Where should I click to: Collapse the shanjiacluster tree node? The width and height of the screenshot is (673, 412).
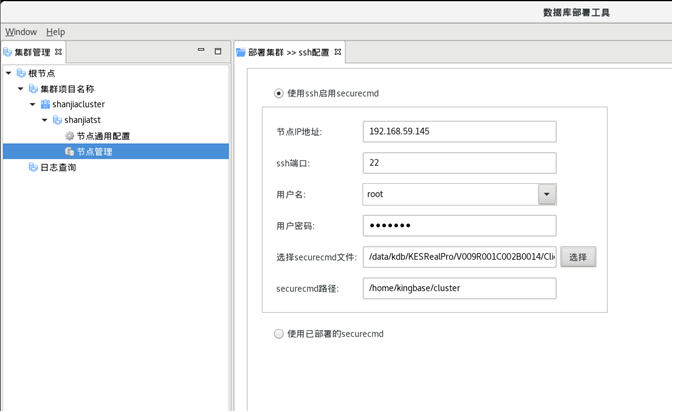(32, 104)
